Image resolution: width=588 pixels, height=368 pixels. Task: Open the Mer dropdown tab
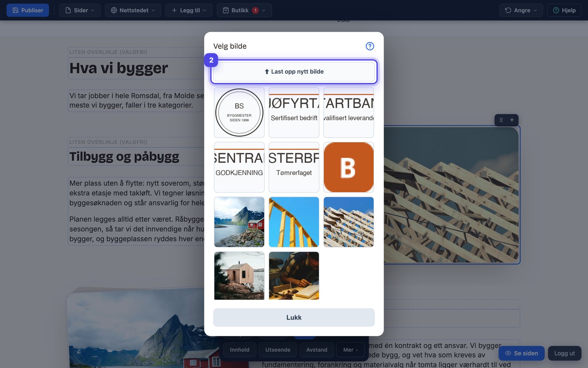350,350
